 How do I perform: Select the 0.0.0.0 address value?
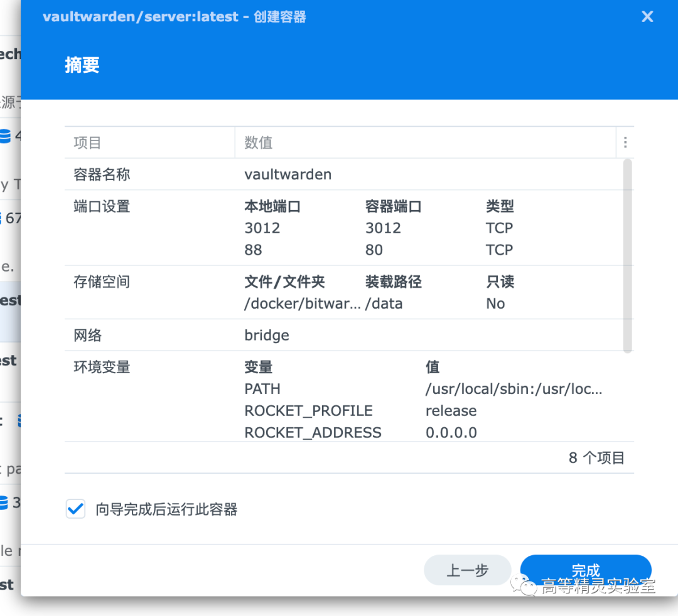click(451, 432)
